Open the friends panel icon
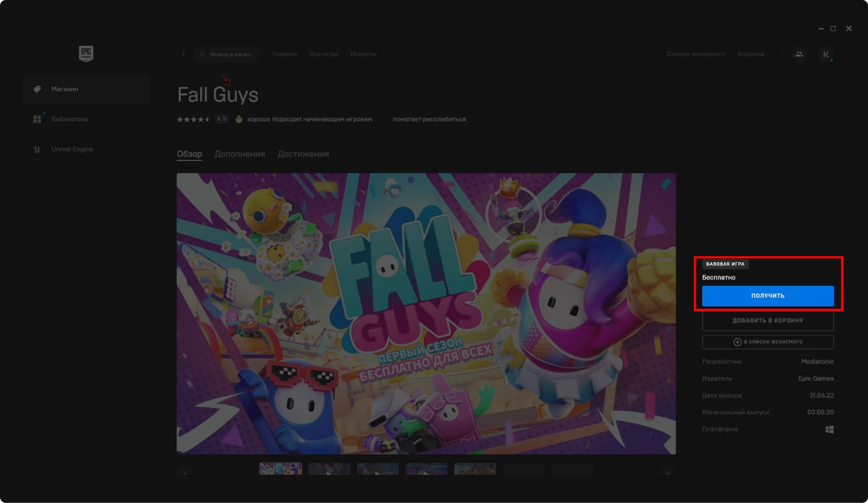This screenshot has width=868, height=503. 799,54
